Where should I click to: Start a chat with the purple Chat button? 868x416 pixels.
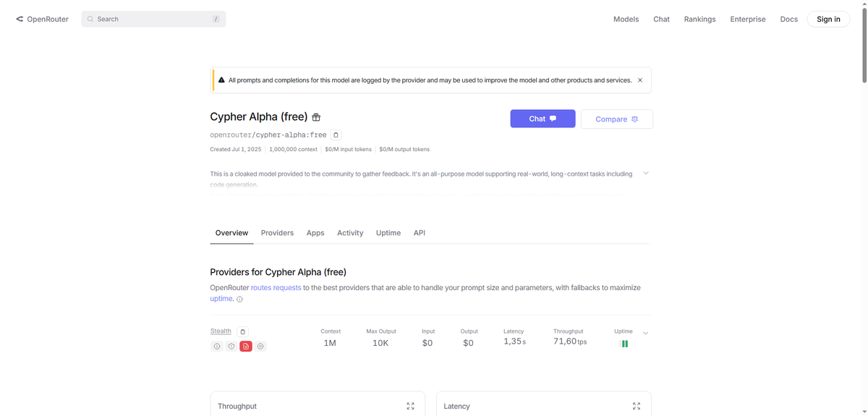point(542,119)
